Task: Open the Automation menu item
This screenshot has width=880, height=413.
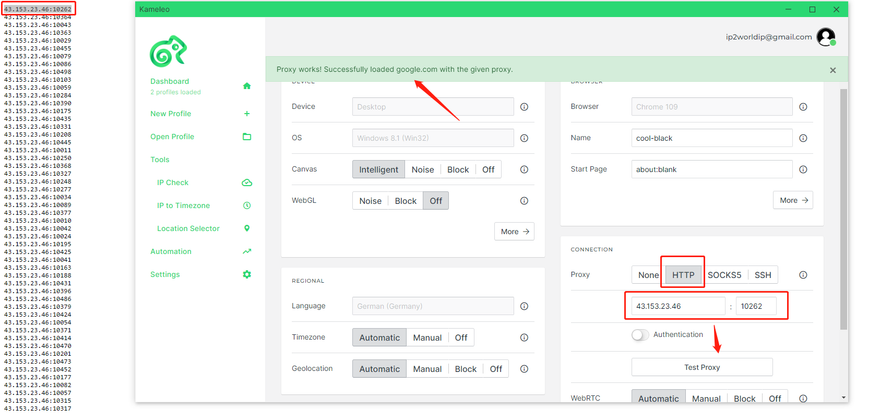Action: tap(171, 252)
